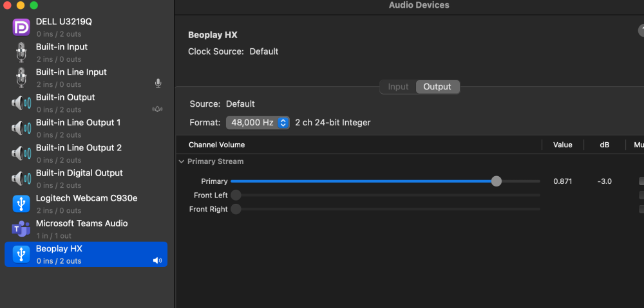This screenshot has width=644, height=308.
Task: Click the Built-in Input microphone icon
Action: (x=21, y=53)
